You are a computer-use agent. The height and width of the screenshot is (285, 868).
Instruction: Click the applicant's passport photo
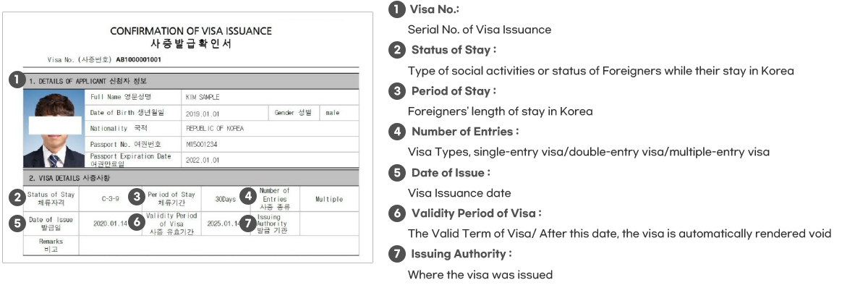(x=54, y=129)
